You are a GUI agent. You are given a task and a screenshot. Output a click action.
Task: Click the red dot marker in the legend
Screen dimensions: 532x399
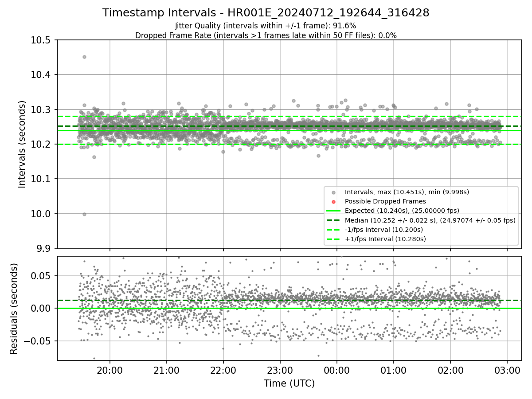point(333,202)
